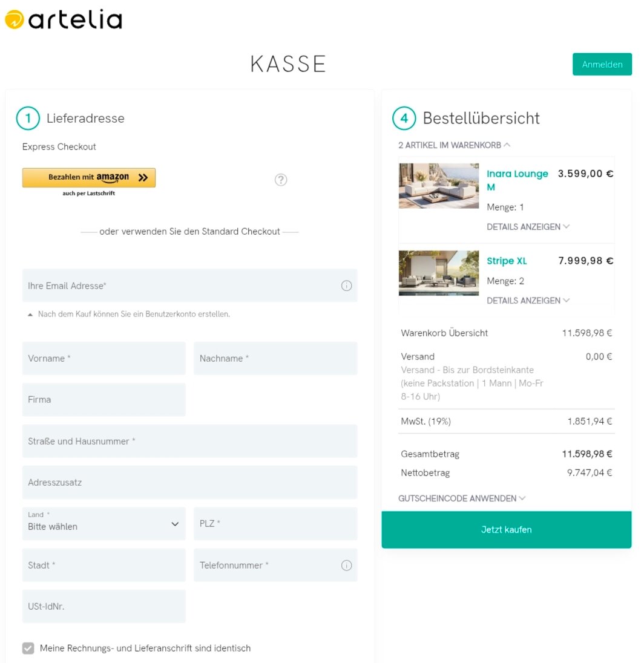This screenshot has width=644, height=663.
Task: Uncheck identical billing and delivery address checkbox
Action: coord(28,648)
